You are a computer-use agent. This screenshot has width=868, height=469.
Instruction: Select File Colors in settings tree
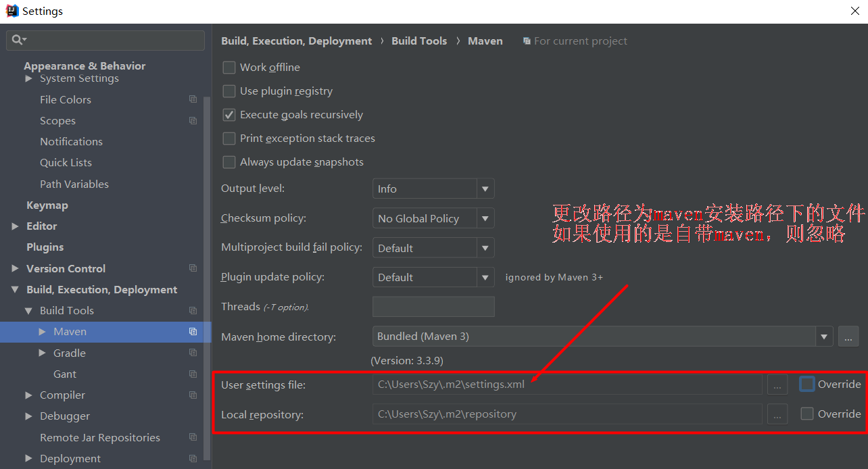[66, 99]
